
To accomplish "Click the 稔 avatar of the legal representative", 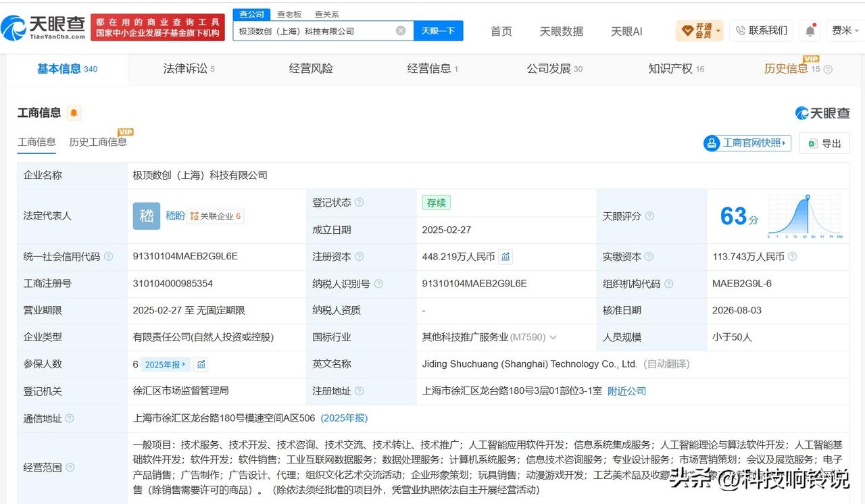I will 147,216.
